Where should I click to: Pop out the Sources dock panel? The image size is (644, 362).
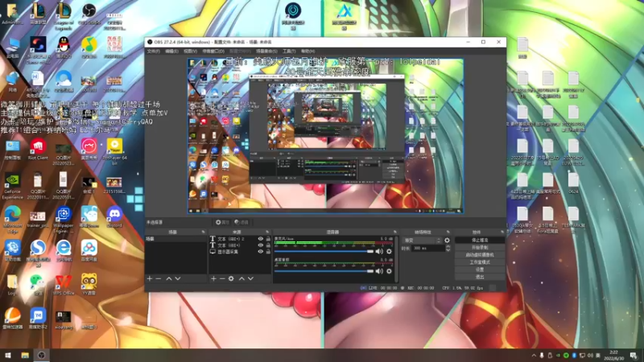pos(267,232)
